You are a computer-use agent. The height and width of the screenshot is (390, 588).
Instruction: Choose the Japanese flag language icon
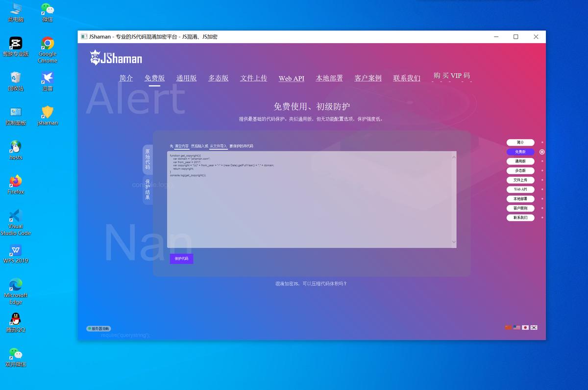(525, 327)
